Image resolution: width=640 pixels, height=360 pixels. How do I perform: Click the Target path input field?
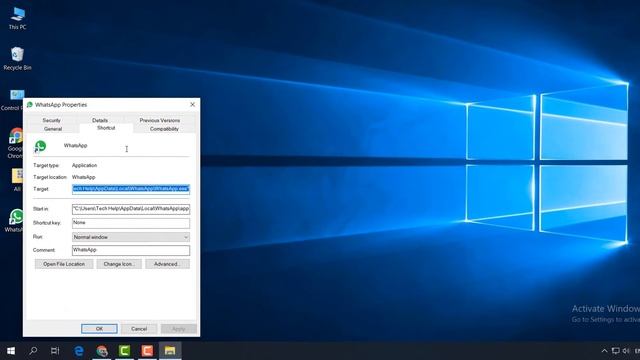point(131,189)
